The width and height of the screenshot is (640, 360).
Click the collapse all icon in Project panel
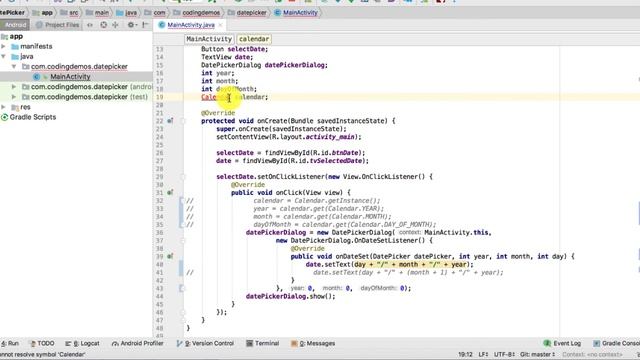pyautogui.click(x=116, y=25)
